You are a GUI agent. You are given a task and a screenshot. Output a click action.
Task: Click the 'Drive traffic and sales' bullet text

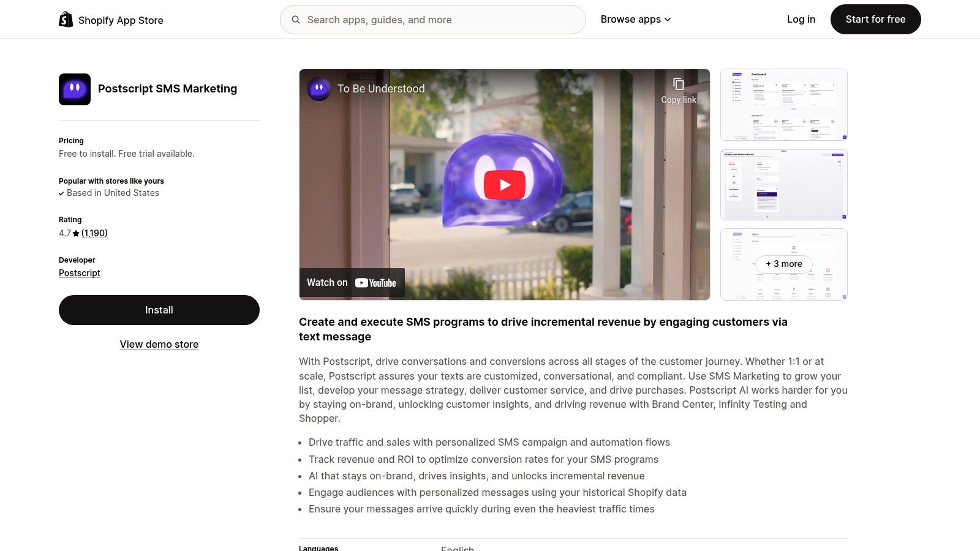(489, 442)
